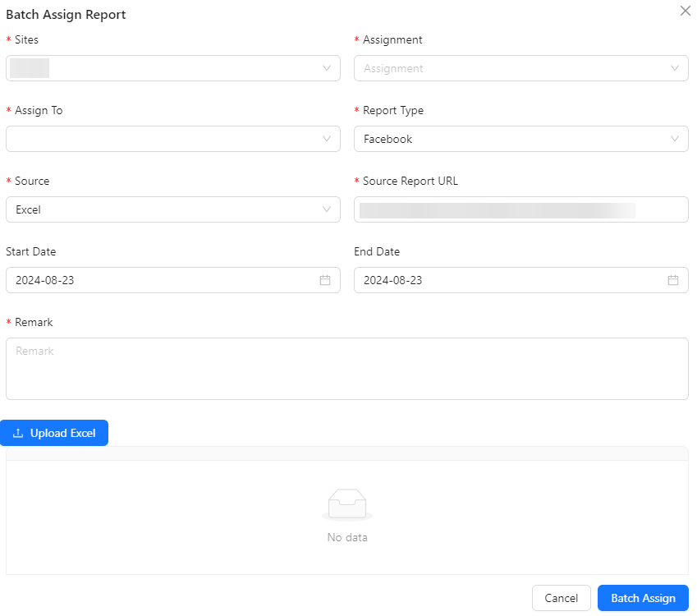Click the No data inbox icon

click(x=346, y=503)
